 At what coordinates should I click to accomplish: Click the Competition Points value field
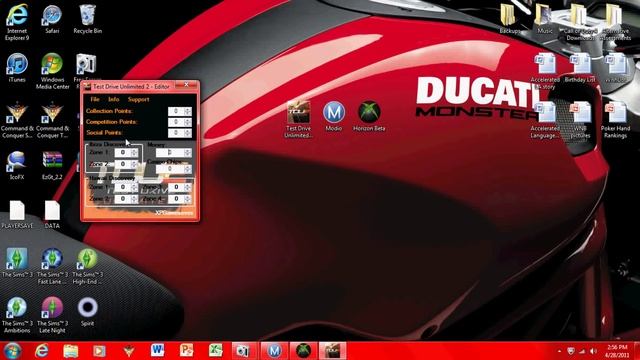point(176,122)
